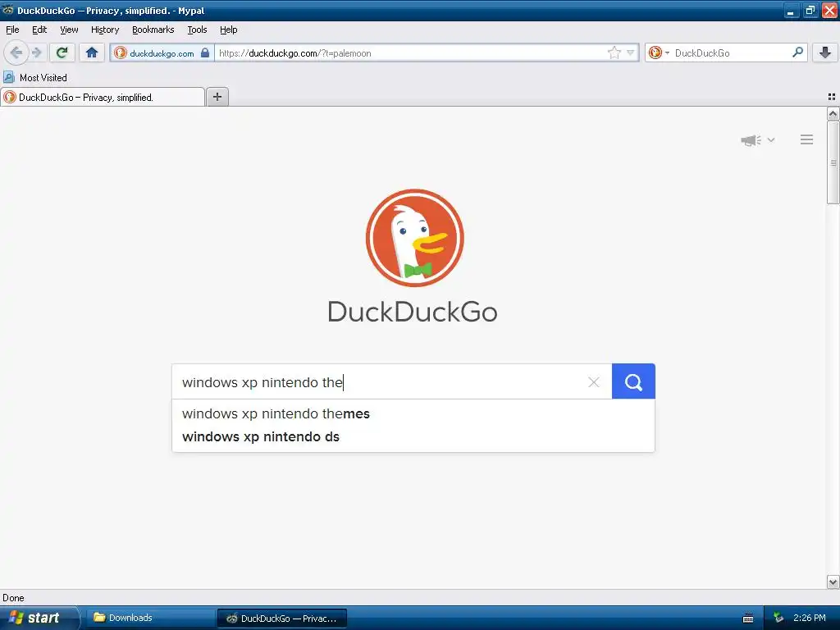Screen dimensions: 840x630
Task: Submit search with blue magnifier button
Action: tap(633, 381)
